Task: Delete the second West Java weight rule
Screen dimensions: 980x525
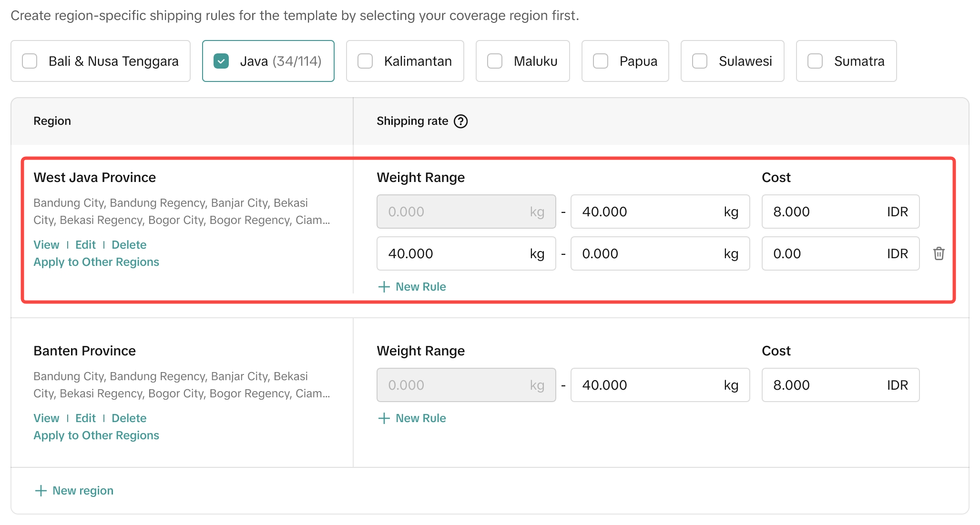Action: pos(939,253)
